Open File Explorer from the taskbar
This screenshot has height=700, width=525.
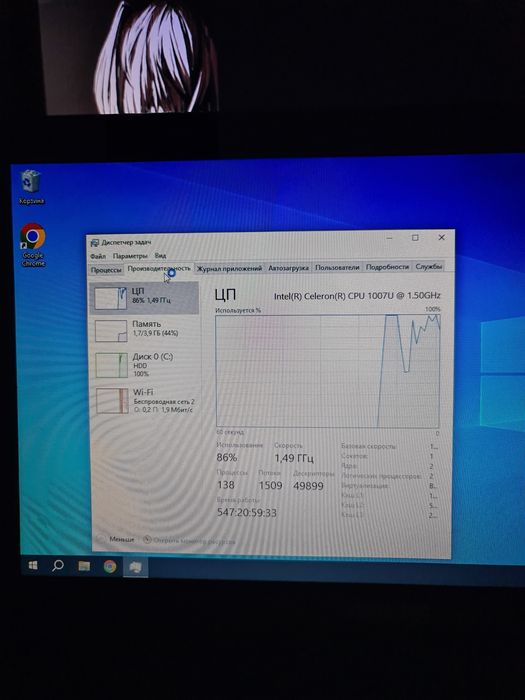tap(84, 567)
